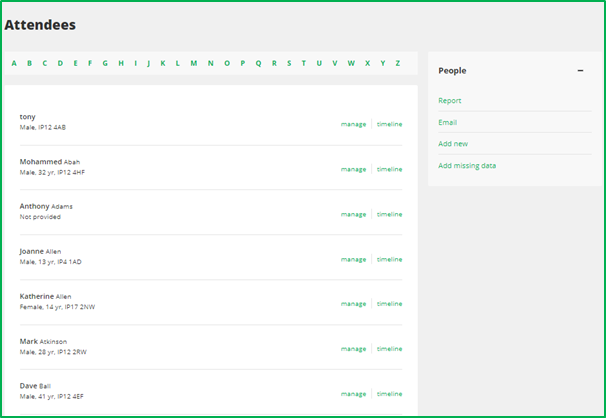Open timeline for Mark Atkinson
606x418 pixels.
(390, 349)
